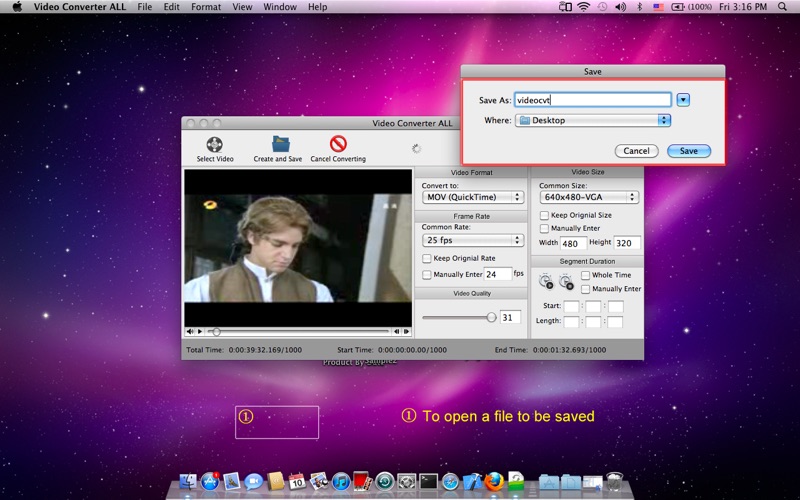The width and height of the screenshot is (800, 500).
Task: Open the Where Desktop location dropdown
Action: point(593,120)
